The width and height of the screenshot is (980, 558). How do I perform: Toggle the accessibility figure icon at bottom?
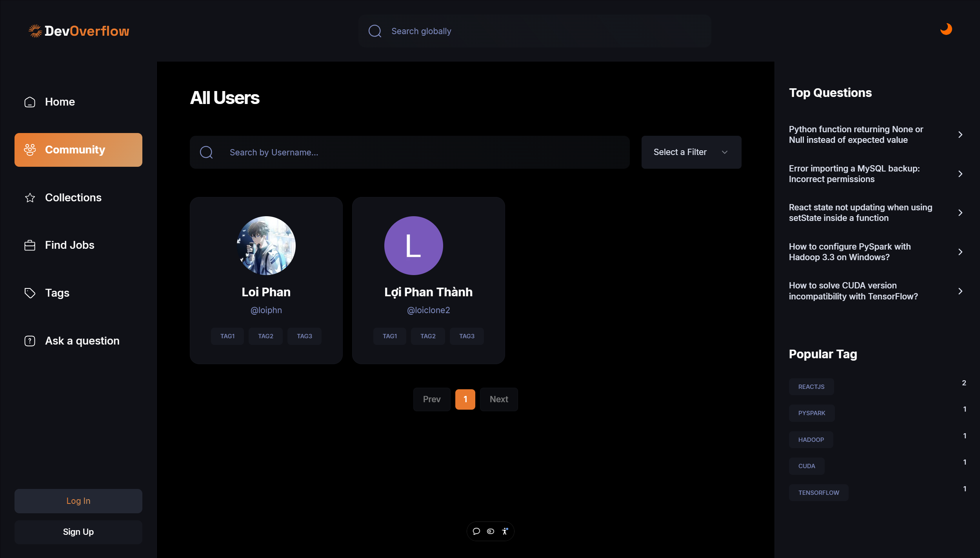tap(505, 531)
